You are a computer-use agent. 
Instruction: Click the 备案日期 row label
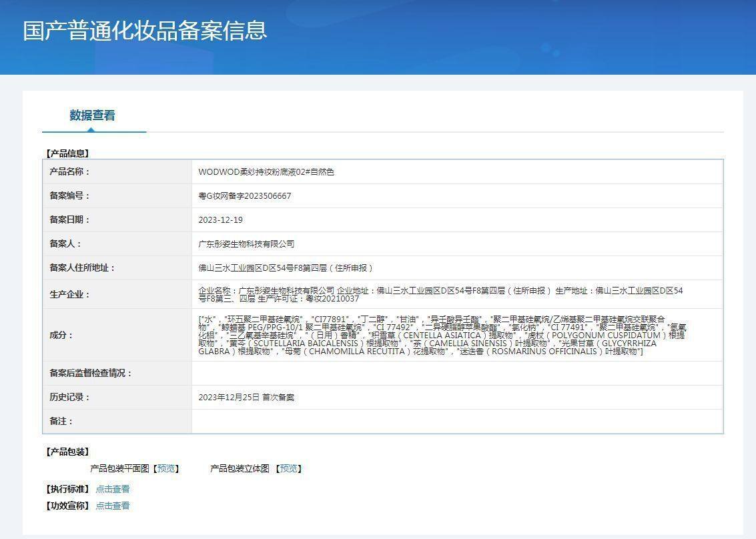(x=69, y=220)
